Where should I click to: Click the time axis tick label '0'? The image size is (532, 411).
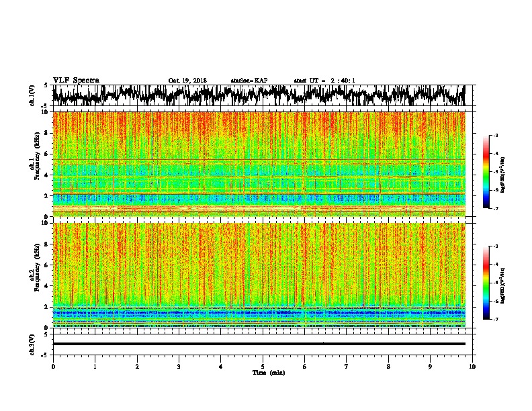[53, 367]
